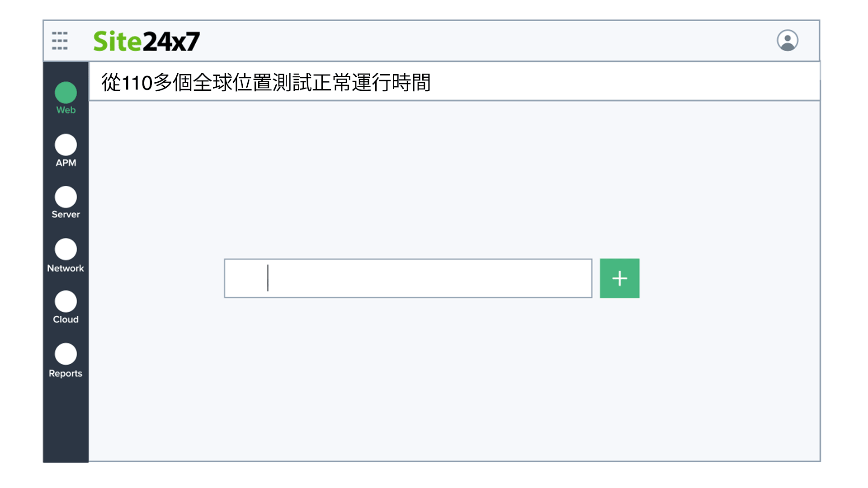Viewport: 868px width, 488px height.
Task: Open the Reports circle icon
Action: point(66,354)
